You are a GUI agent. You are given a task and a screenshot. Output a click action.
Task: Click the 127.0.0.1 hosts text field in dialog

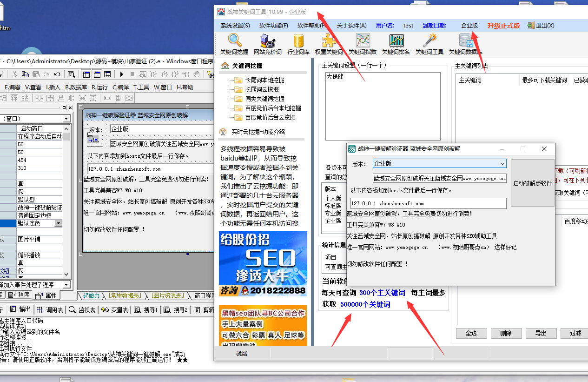428,203
